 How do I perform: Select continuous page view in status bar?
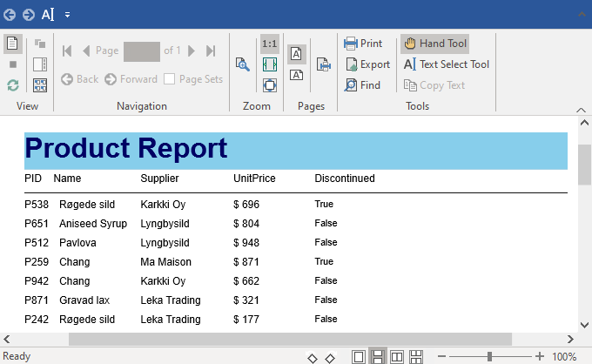[378, 357]
